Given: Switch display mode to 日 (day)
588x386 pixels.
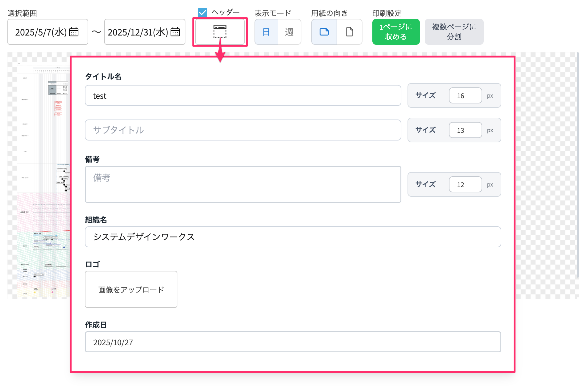Looking at the screenshot, I should click(x=266, y=32).
